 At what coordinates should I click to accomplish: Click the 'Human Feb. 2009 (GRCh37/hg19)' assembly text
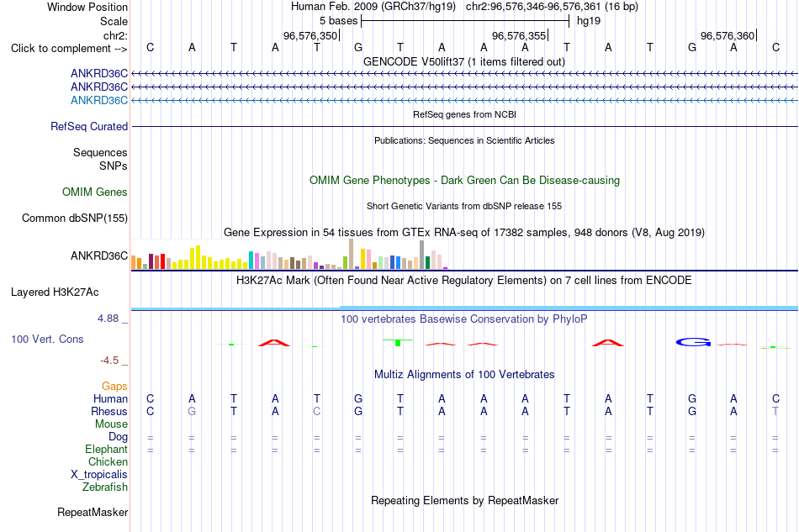click(375, 7)
